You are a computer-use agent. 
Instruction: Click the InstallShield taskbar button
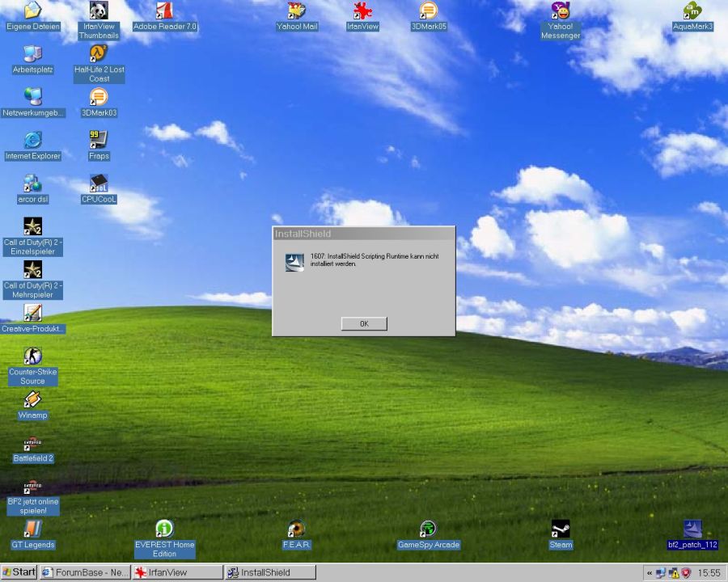click(x=270, y=572)
